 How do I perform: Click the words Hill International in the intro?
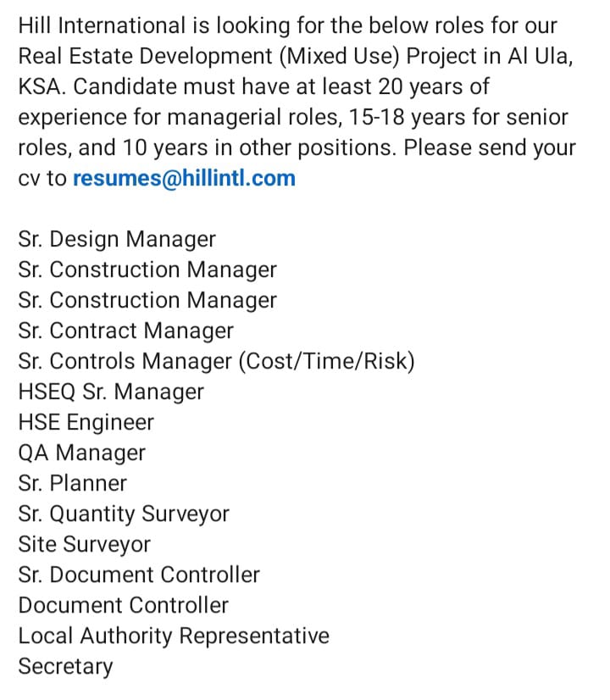[102, 25]
